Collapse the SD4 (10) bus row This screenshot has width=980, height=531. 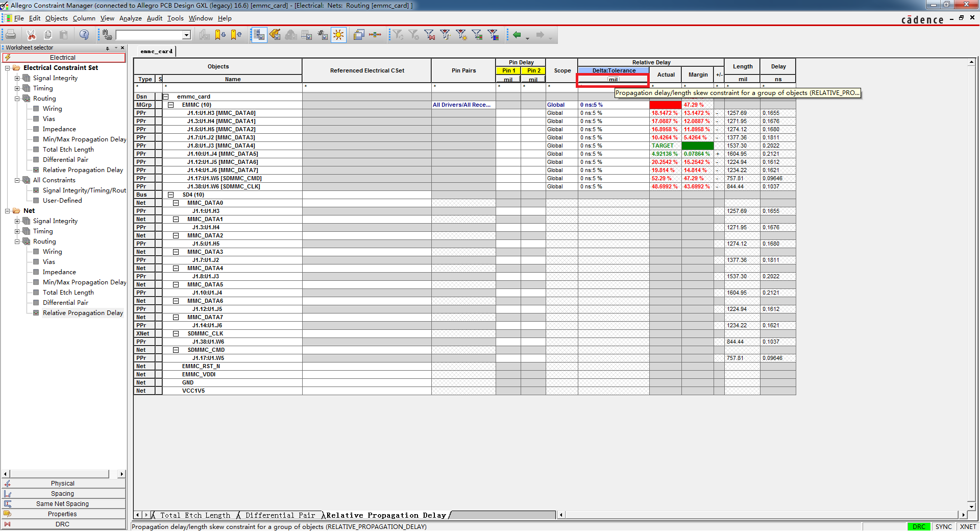tap(171, 195)
